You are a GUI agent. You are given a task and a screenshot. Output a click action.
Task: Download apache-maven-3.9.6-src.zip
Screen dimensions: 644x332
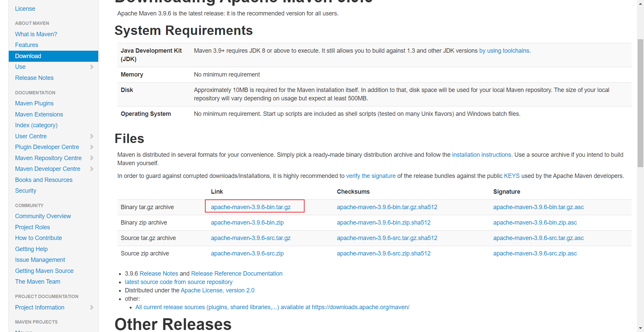coord(247,253)
